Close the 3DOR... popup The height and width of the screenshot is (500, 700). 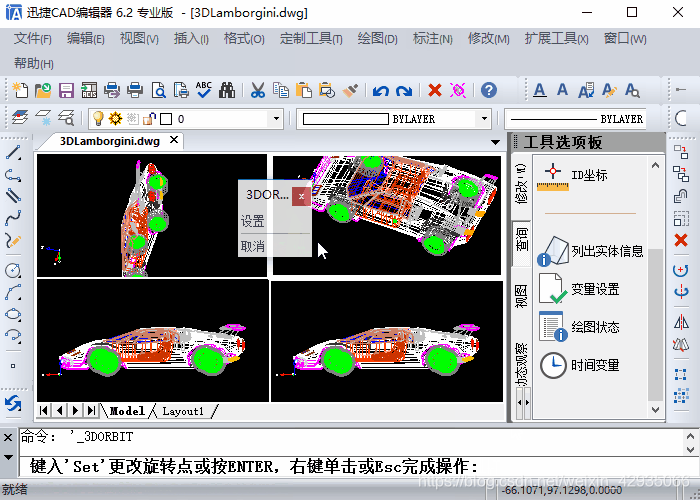pos(301,196)
